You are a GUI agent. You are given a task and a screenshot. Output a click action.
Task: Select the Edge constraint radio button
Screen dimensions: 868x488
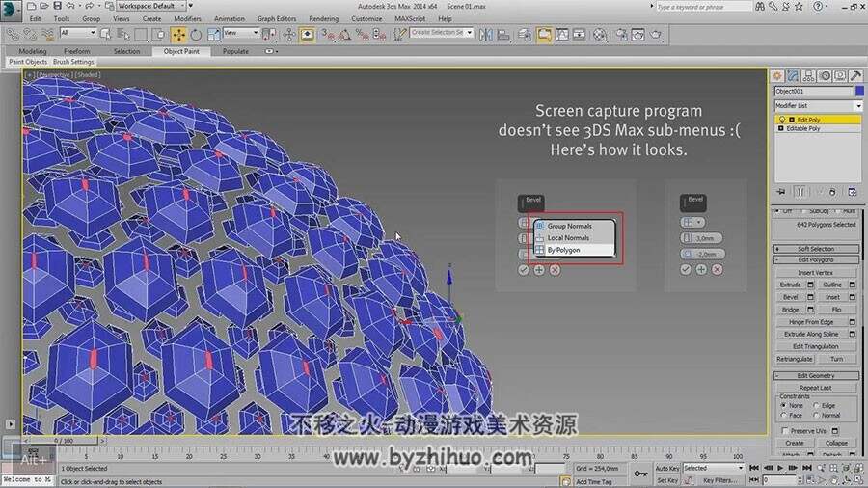point(816,406)
